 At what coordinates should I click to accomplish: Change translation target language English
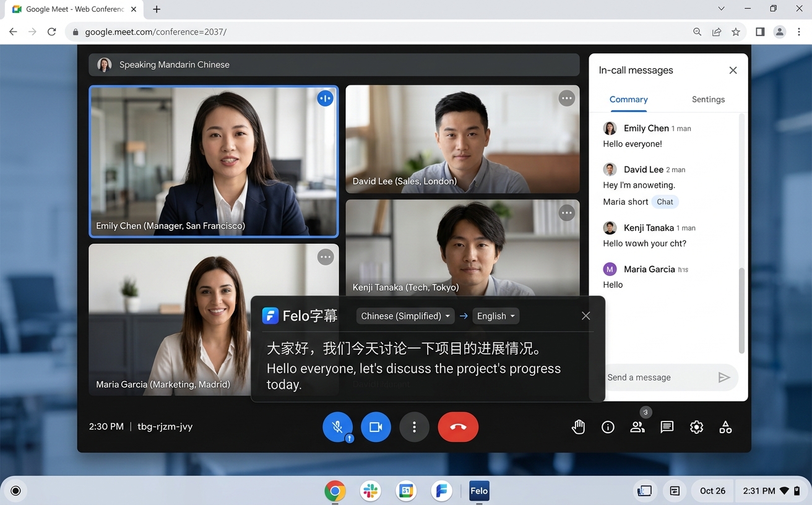coord(495,316)
